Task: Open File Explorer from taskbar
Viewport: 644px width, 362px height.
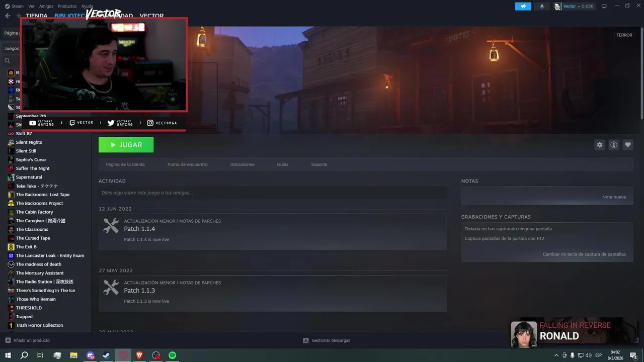Action: [73, 355]
